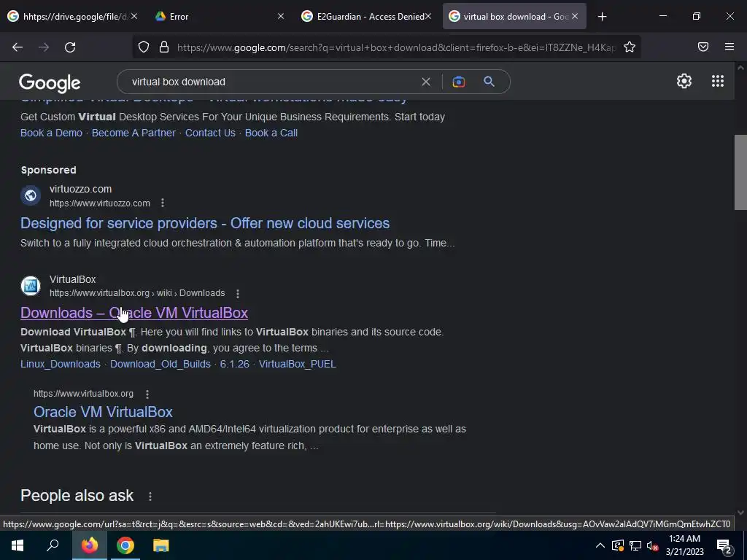Click the https://www.virtuozzo.com URL text
The height and width of the screenshot is (560, 747).
99,203
